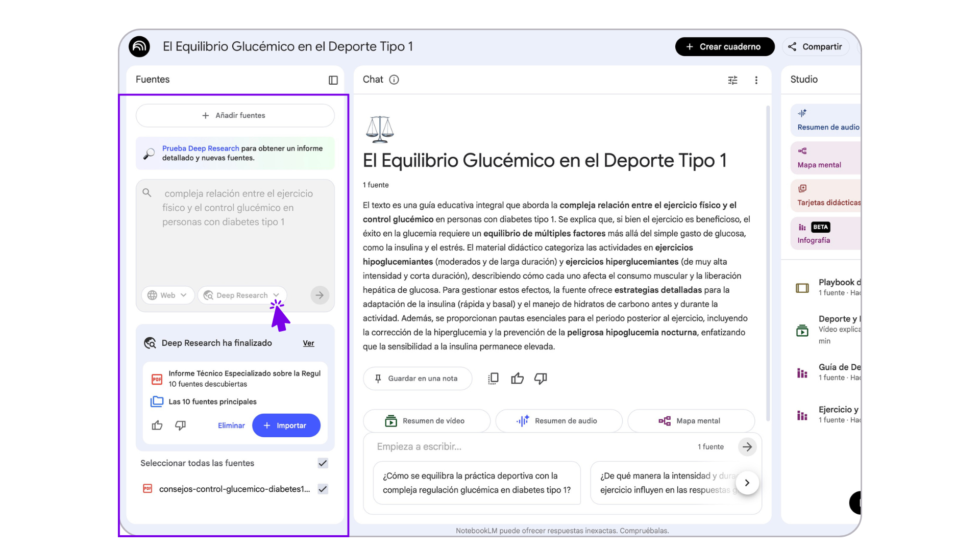Open chat three-dot options menu
This screenshot has height=551, width=980.
756,80
